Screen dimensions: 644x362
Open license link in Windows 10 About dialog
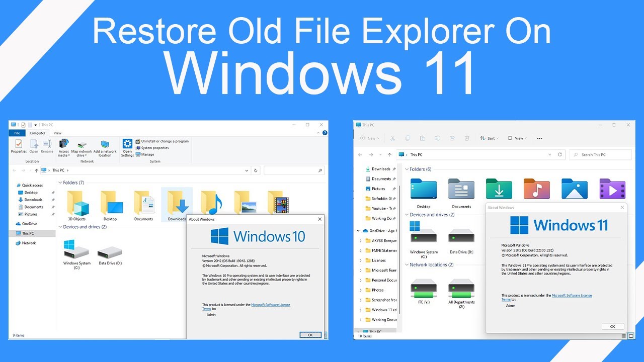[x=271, y=305]
